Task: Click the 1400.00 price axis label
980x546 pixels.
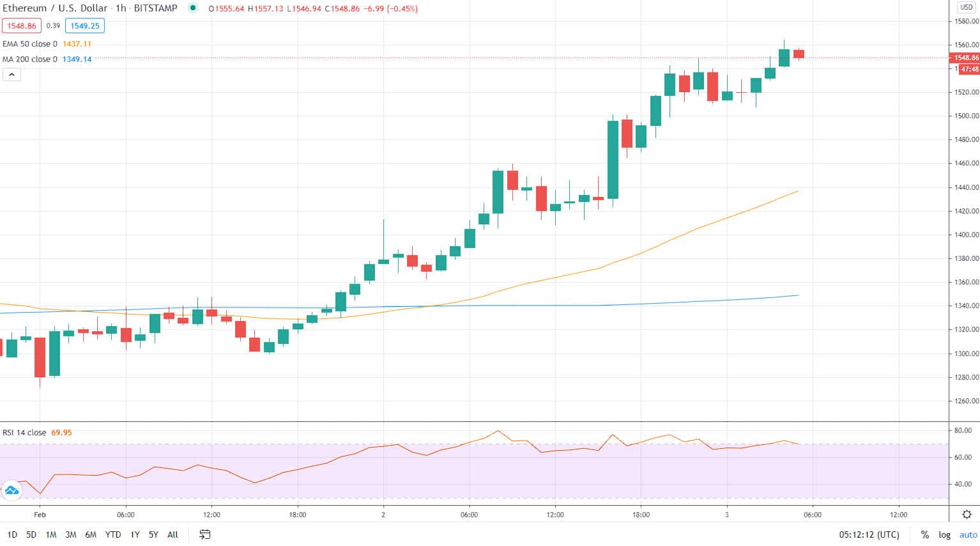Action: click(967, 235)
